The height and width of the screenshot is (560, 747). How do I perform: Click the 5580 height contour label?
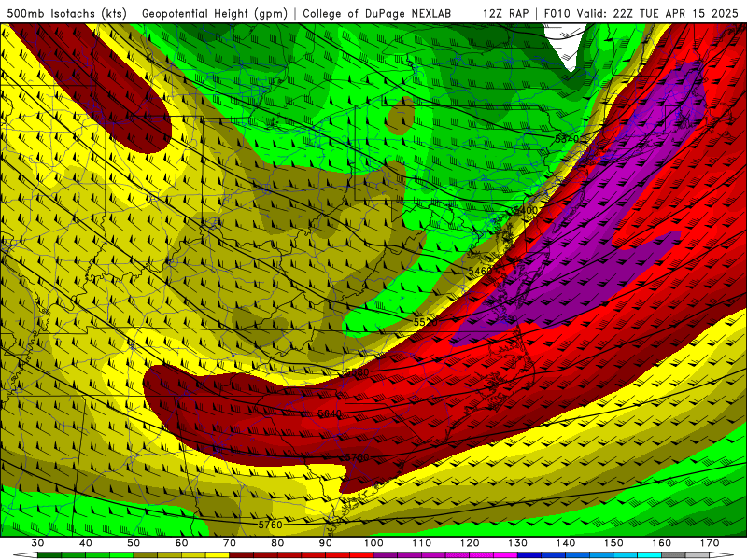[x=357, y=371]
